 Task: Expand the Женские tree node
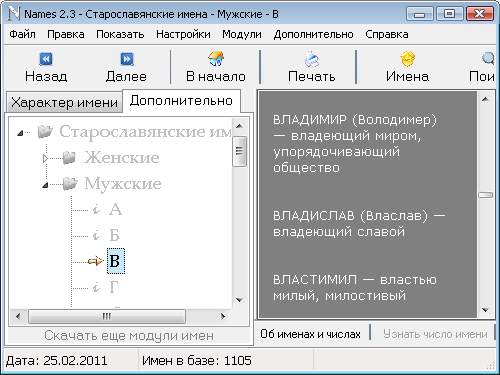click(45, 158)
